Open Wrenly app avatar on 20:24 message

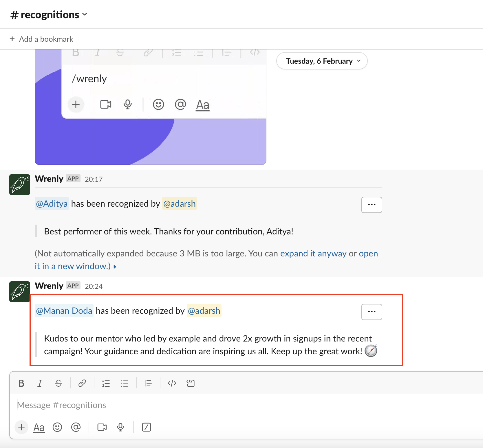[20, 292]
